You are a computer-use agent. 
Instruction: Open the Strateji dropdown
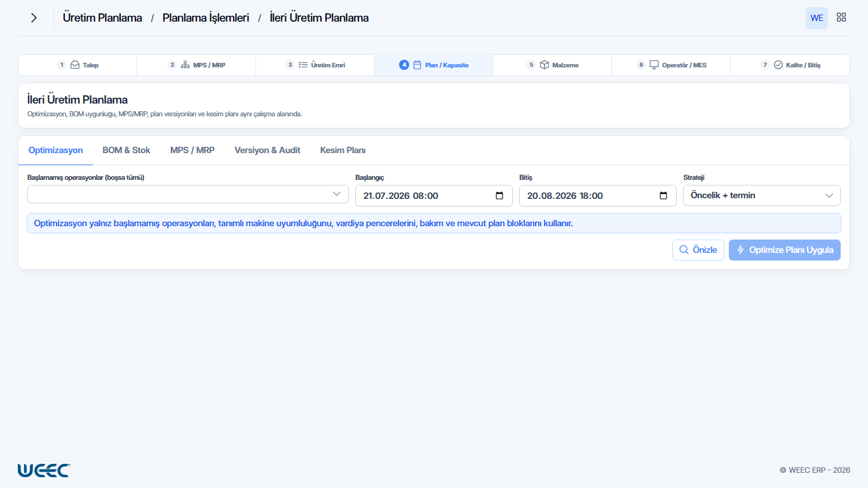coord(762,196)
